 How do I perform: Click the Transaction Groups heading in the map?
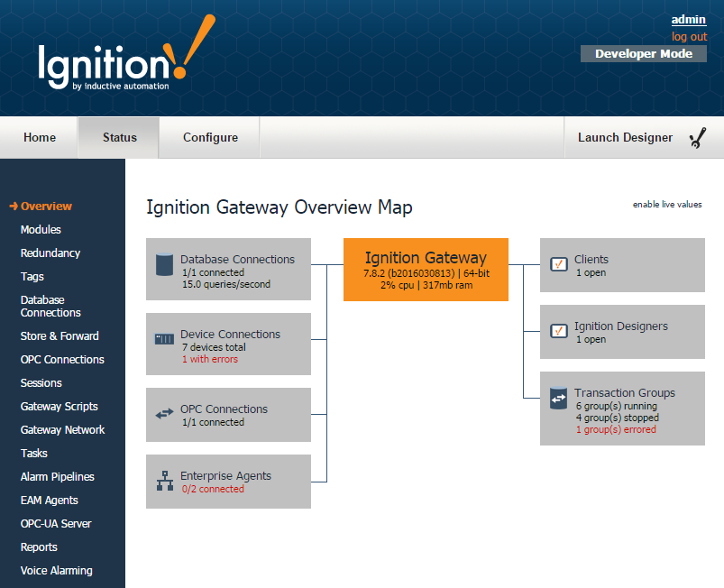[624, 392]
